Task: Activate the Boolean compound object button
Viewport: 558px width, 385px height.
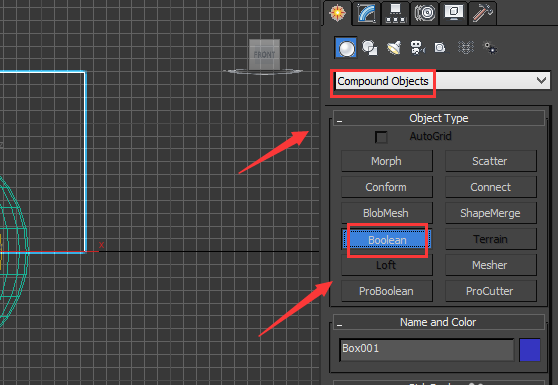Action: pyautogui.click(x=387, y=239)
